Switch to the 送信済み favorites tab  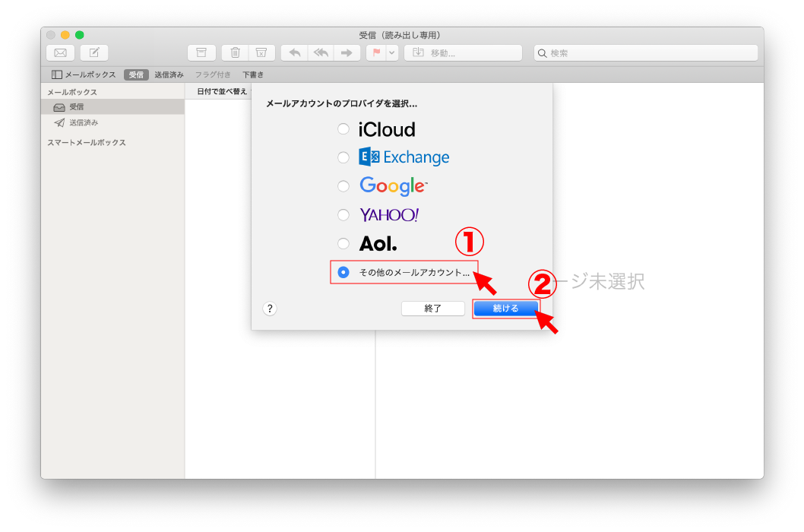pos(169,74)
